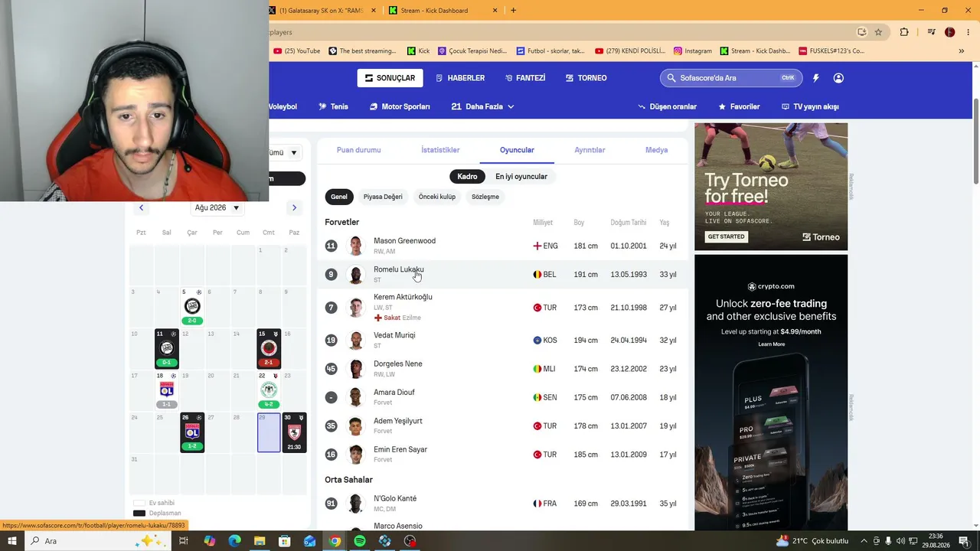The height and width of the screenshot is (551, 980).
Task: Launch Microsoft Edge from the taskbar
Action: (x=234, y=541)
